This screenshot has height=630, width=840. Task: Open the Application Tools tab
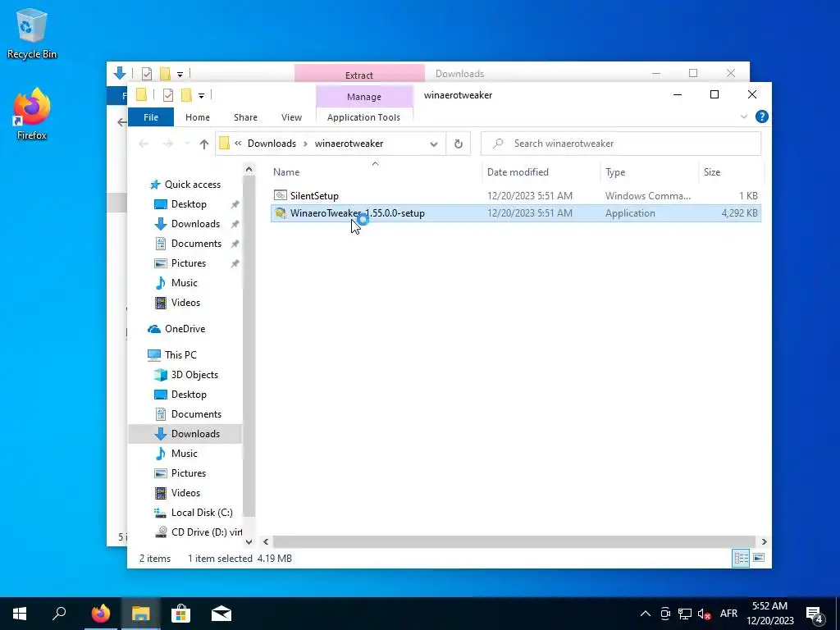[363, 117]
